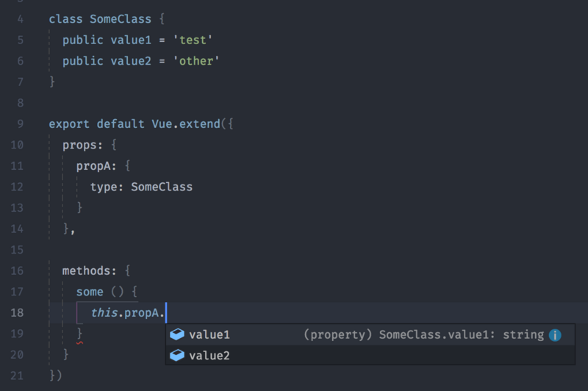The width and height of the screenshot is (588, 391).
Task: Select the value1 autocomplete suggestion
Action: [209, 335]
